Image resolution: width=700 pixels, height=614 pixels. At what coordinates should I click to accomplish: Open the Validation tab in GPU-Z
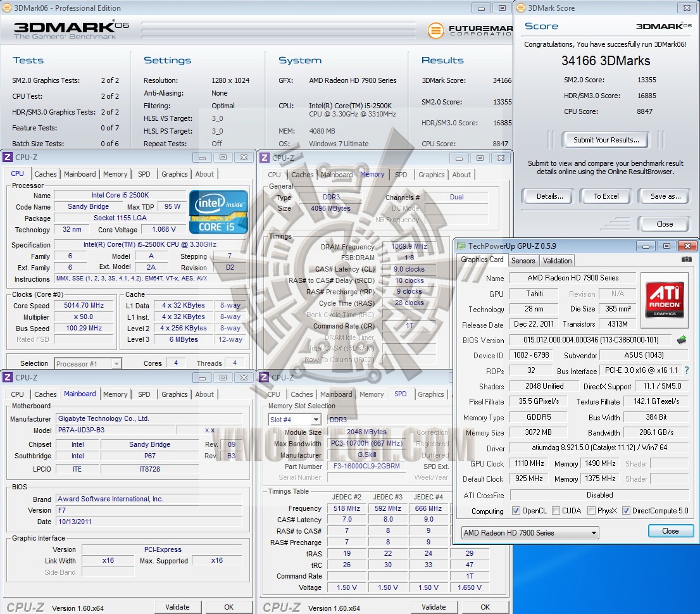pyautogui.click(x=557, y=260)
